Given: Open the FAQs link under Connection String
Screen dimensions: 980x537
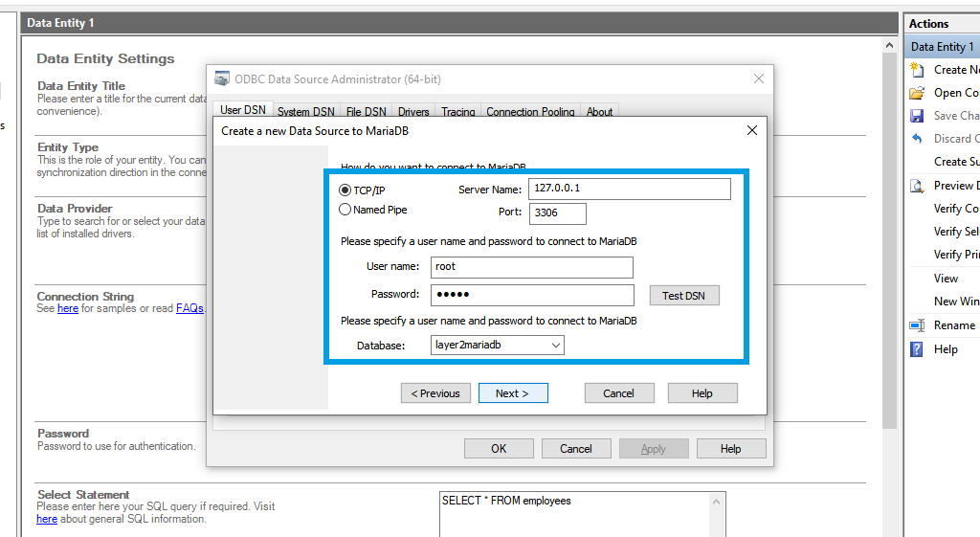Looking at the screenshot, I should point(189,308).
